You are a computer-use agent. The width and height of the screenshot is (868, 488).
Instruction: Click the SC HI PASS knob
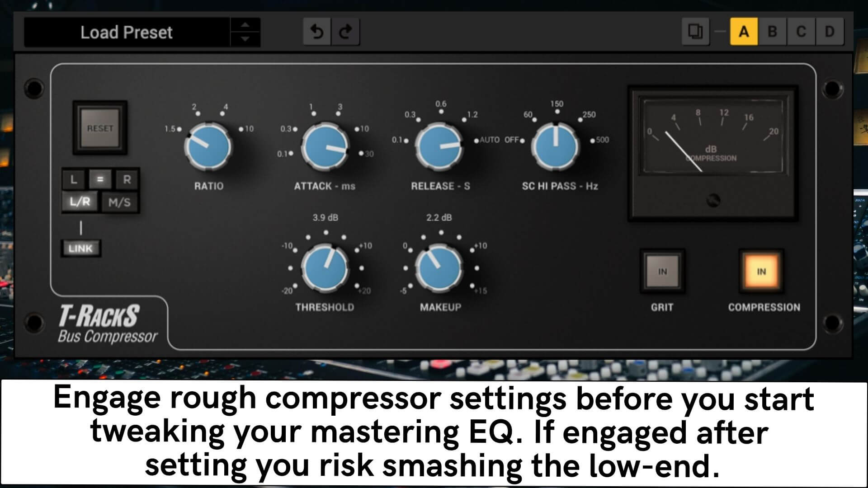pyautogui.click(x=555, y=146)
